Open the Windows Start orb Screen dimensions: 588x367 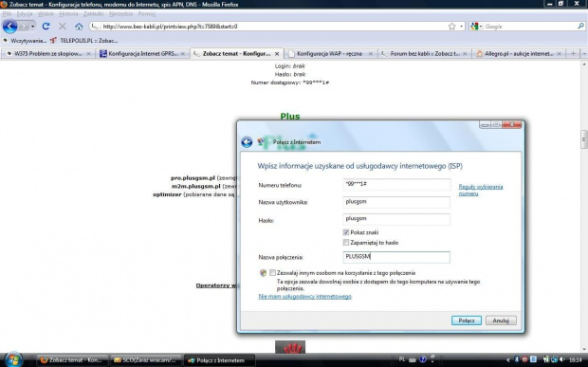[13, 359]
